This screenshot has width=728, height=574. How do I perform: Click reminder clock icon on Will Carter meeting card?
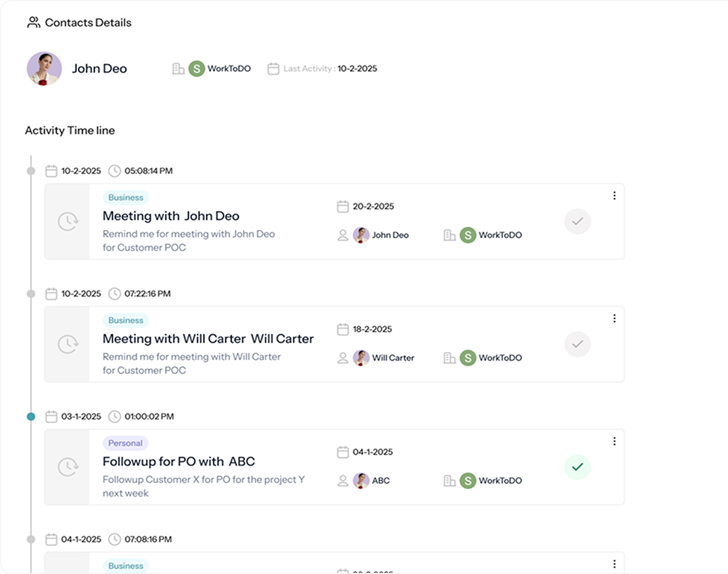click(x=68, y=344)
